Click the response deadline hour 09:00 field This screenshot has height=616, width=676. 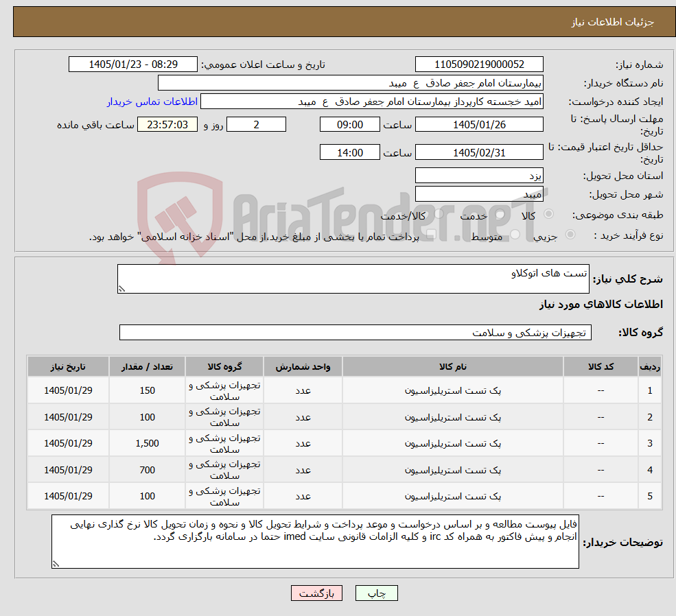[349, 124]
